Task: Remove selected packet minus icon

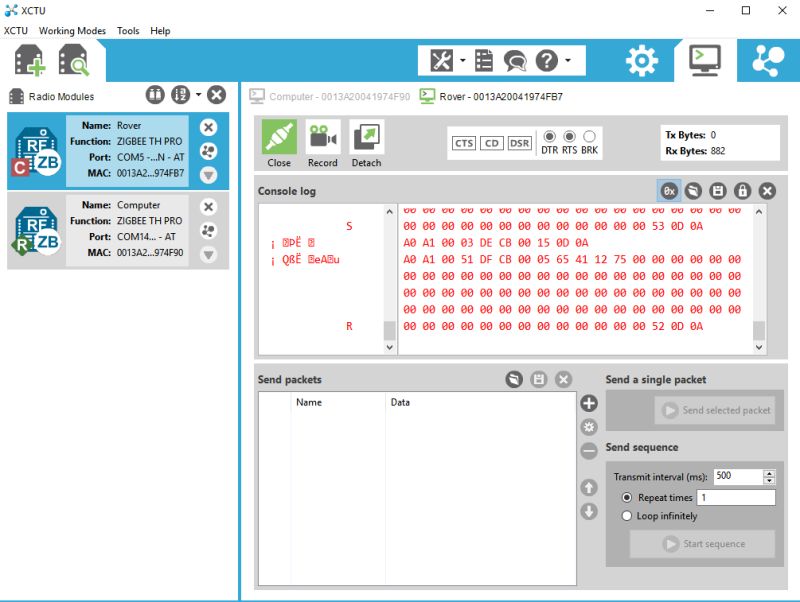Action: [x=589, y=451]
